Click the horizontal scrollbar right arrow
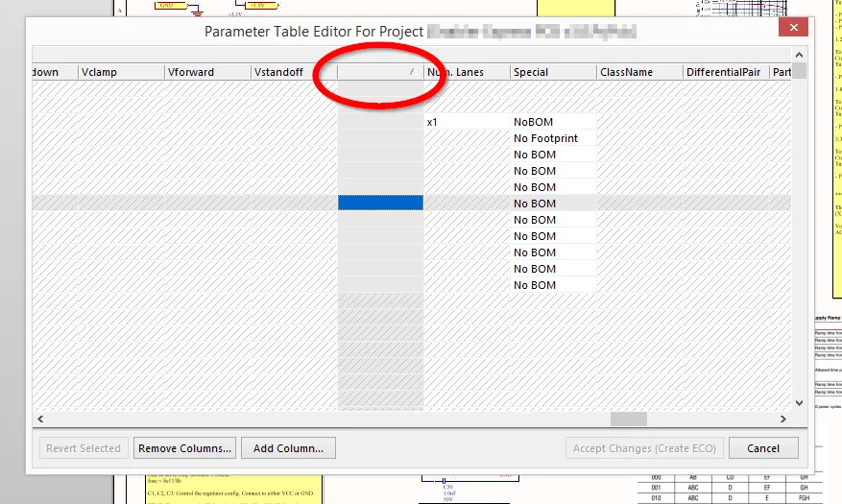 (783, 420)
